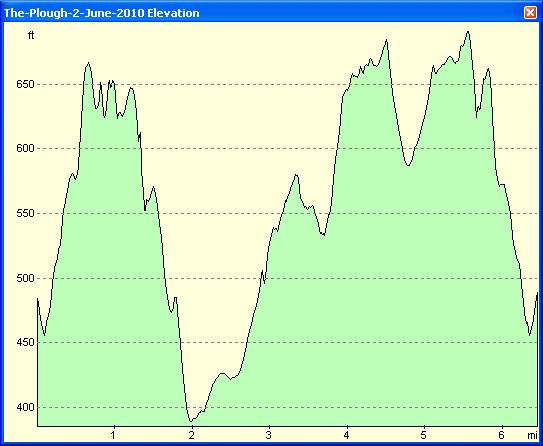543x446 pixels.
Task: Click the 550 ft axis label
Action: tap(25, 213)
